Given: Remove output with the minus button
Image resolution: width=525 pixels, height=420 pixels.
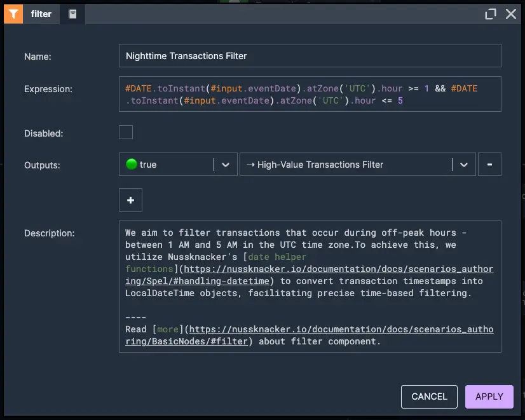Looking at the screenshot, I should click(x=489, y=165).
